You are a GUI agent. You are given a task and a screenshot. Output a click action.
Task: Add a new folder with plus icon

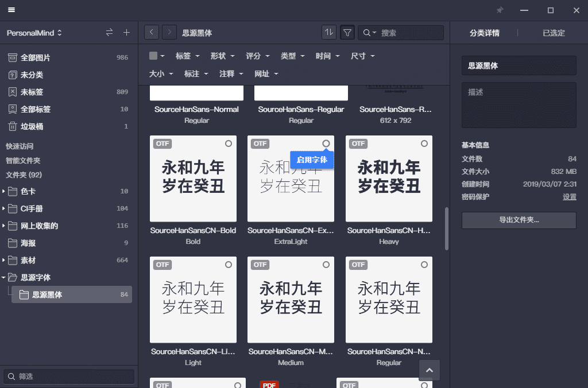pyautogui.click(x=126, y=33)
